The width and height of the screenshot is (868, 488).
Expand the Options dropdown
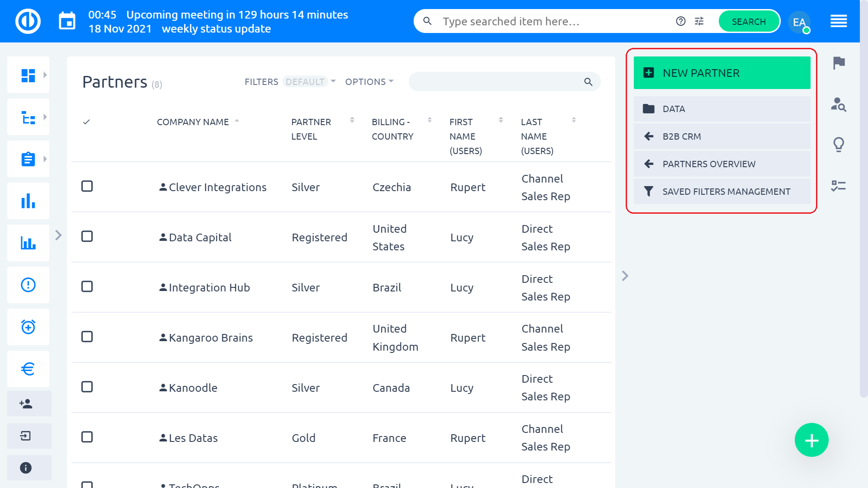tap(369, 82)
